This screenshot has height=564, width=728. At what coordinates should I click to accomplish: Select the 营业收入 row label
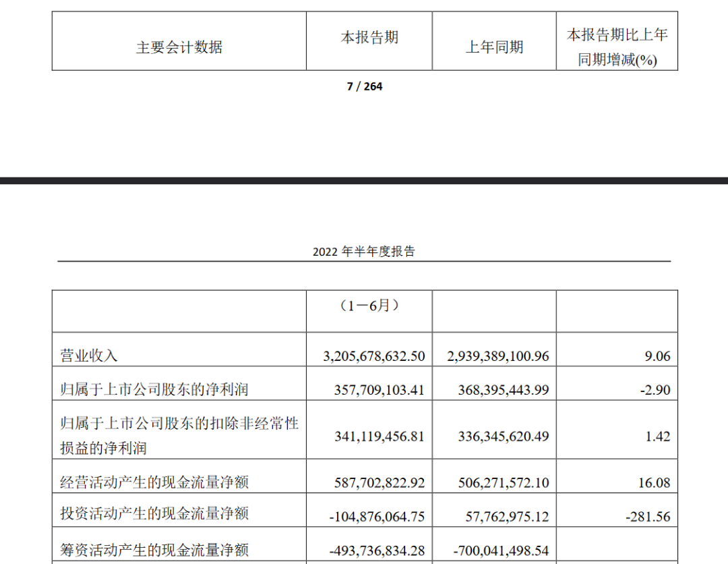[89, 356]
